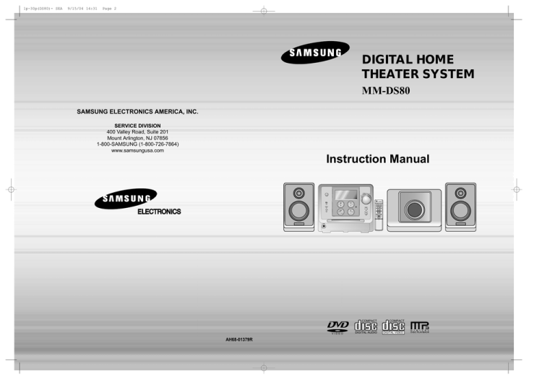Click 'Mount Arlington, NJ 07856' line
Image resolution: width=555 pixels, height=392 pixels.
point(137,138)
